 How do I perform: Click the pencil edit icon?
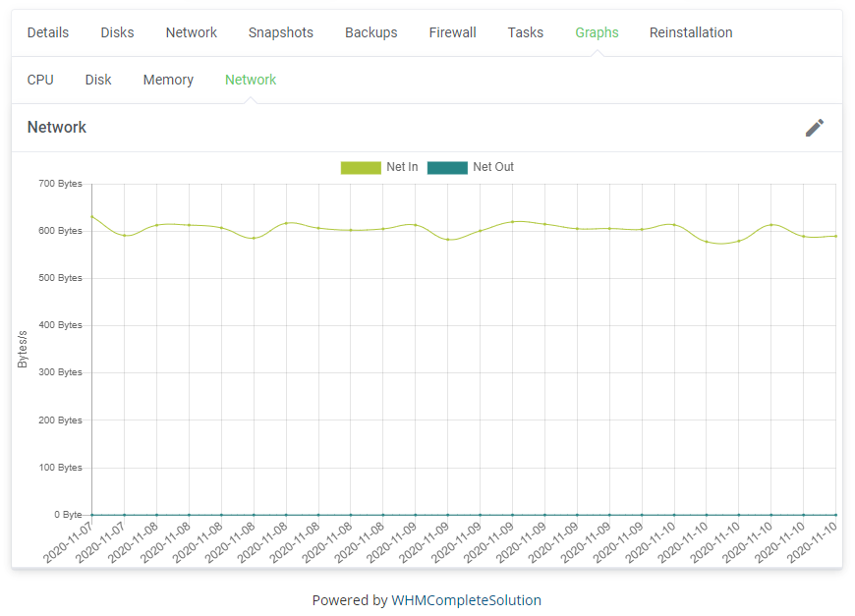point(814,128)
